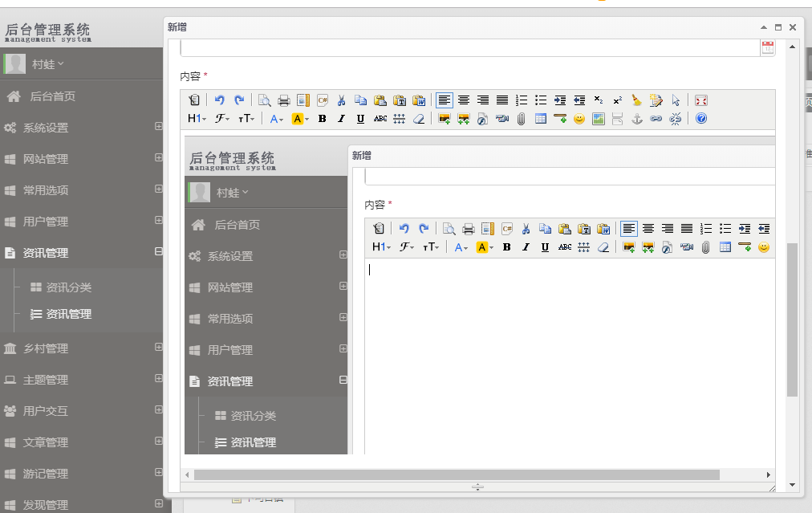The image size is (812, 513).
Task: Apply subscript formatting
Action: 598,100
